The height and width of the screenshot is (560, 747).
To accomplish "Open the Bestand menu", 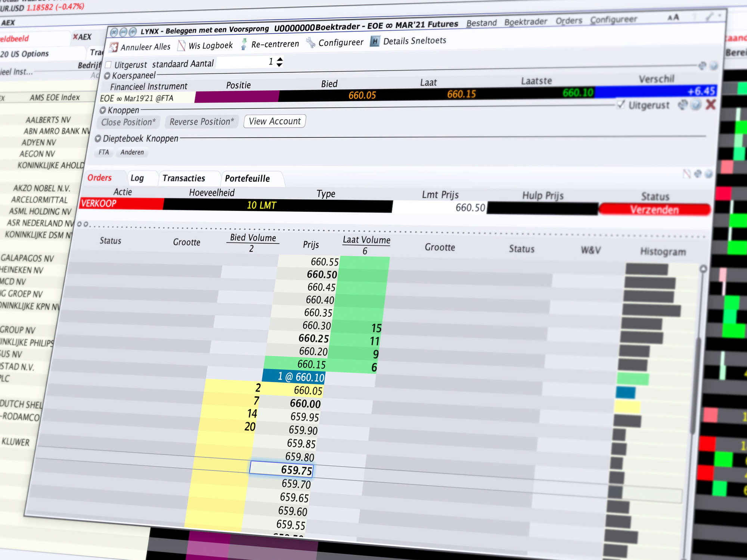I will pyautogui.click(x=481, y=23).
